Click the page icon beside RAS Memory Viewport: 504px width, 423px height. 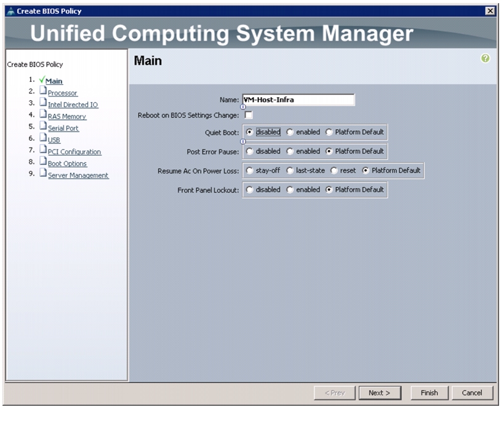[x=43, y=114]
